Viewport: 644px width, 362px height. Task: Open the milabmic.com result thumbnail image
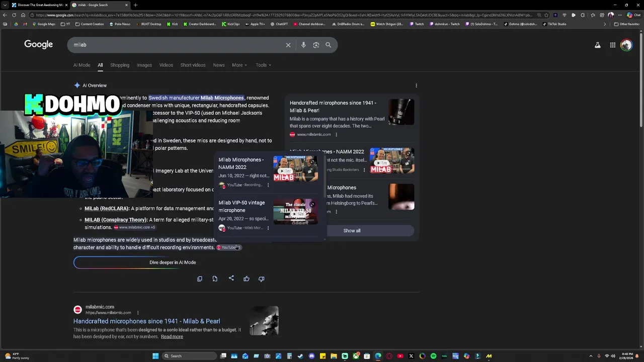(x=264, y=321)
